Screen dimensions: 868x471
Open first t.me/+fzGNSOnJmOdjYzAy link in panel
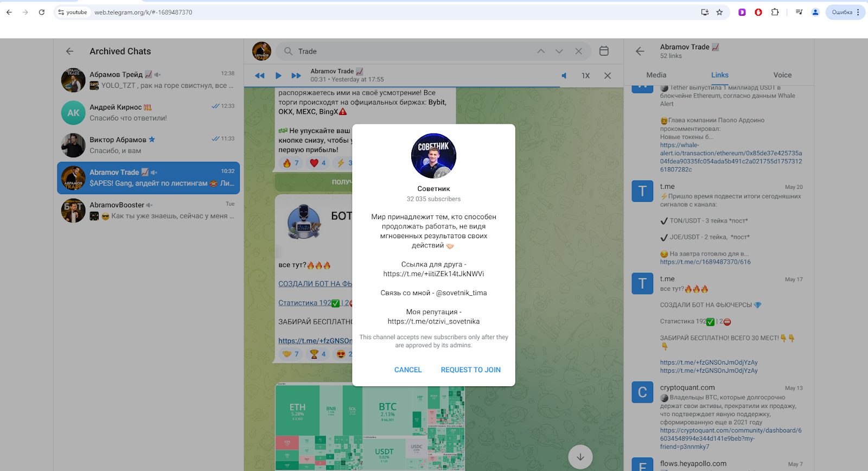709,362
